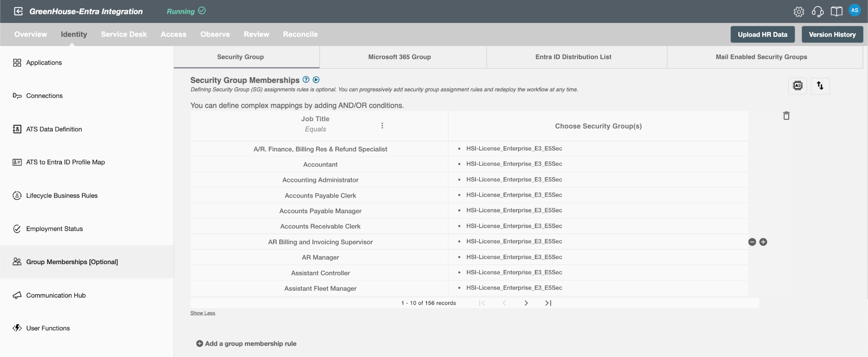Click the Show Less link
This screenshot has width=868, height=357.
point(203,313)
